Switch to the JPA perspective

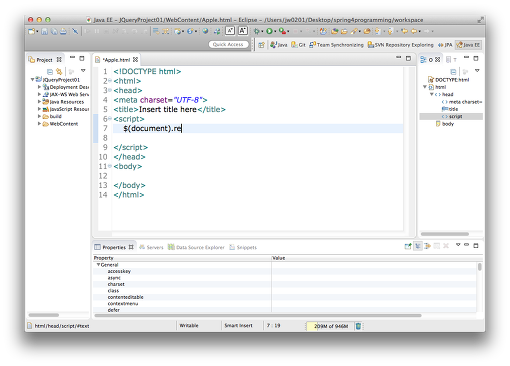click(x=445, y=45)
